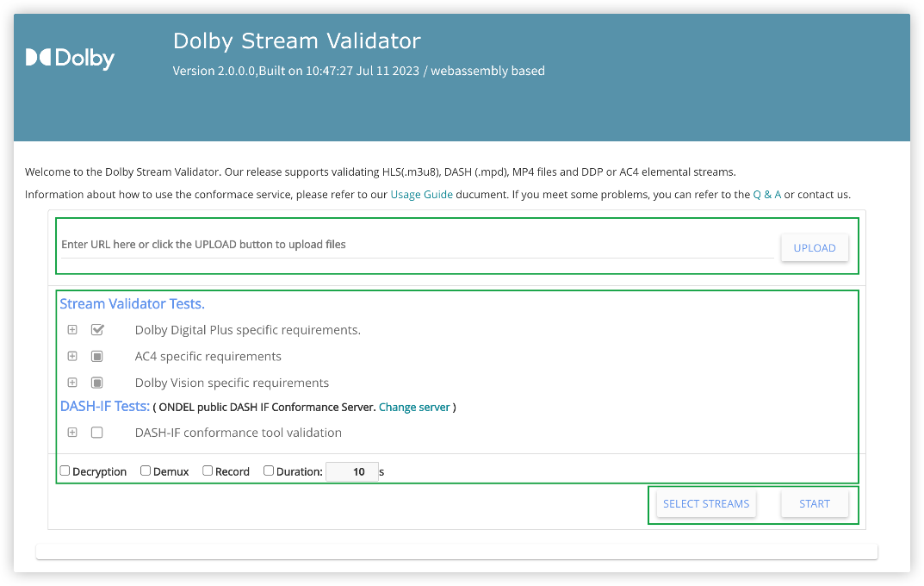Expand DASH-IF conformance tool validation node
The width and height of the screenshot is (924, 586).
[x=72, y=433]
